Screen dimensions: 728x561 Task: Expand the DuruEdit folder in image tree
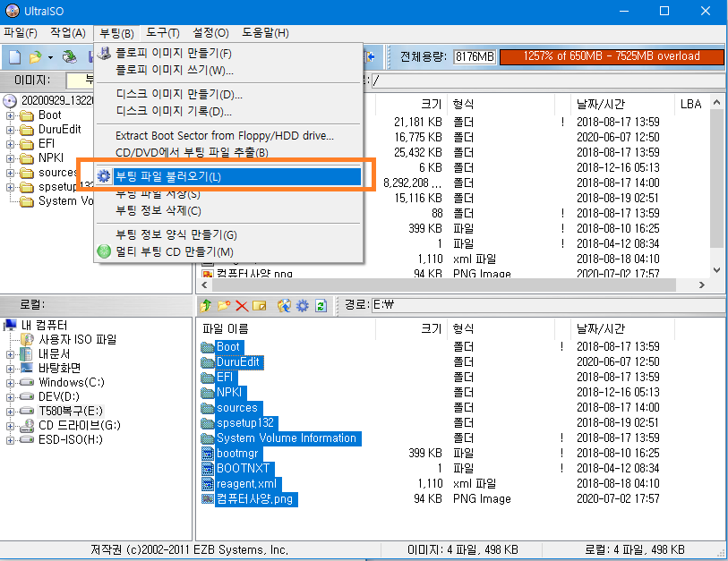click(x=10, y=130)
